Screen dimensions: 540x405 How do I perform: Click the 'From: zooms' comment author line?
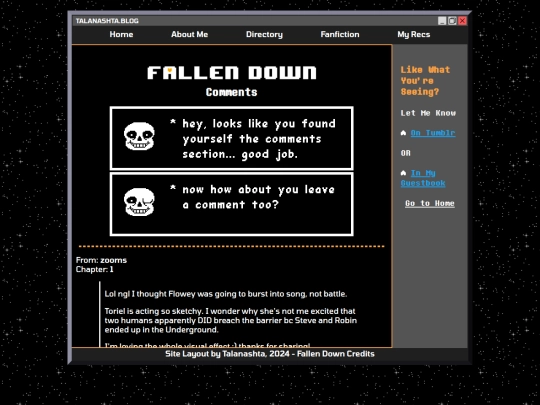pos(101,260)
